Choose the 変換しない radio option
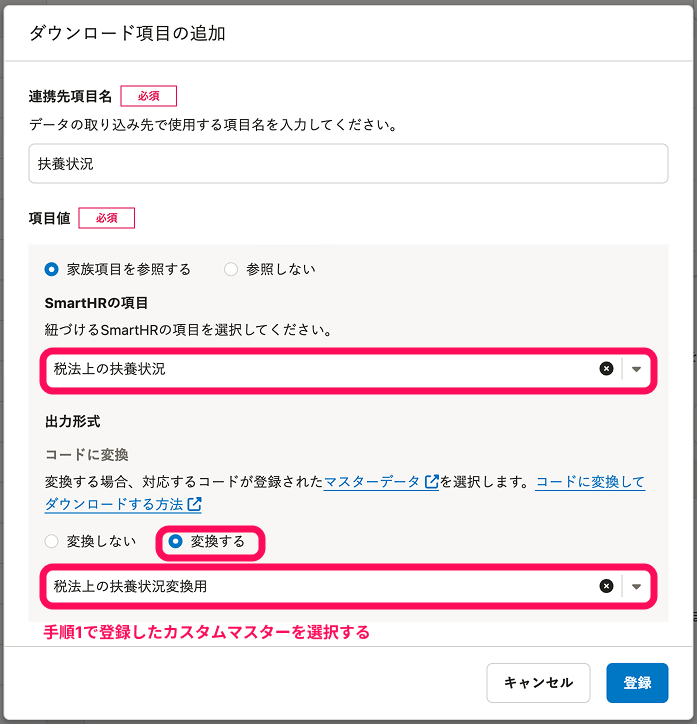 (x=52, y=541)
